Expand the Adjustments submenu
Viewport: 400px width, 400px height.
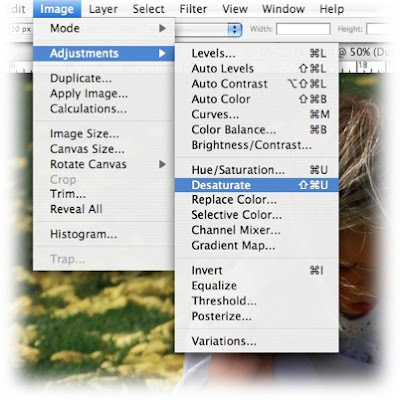104,53
